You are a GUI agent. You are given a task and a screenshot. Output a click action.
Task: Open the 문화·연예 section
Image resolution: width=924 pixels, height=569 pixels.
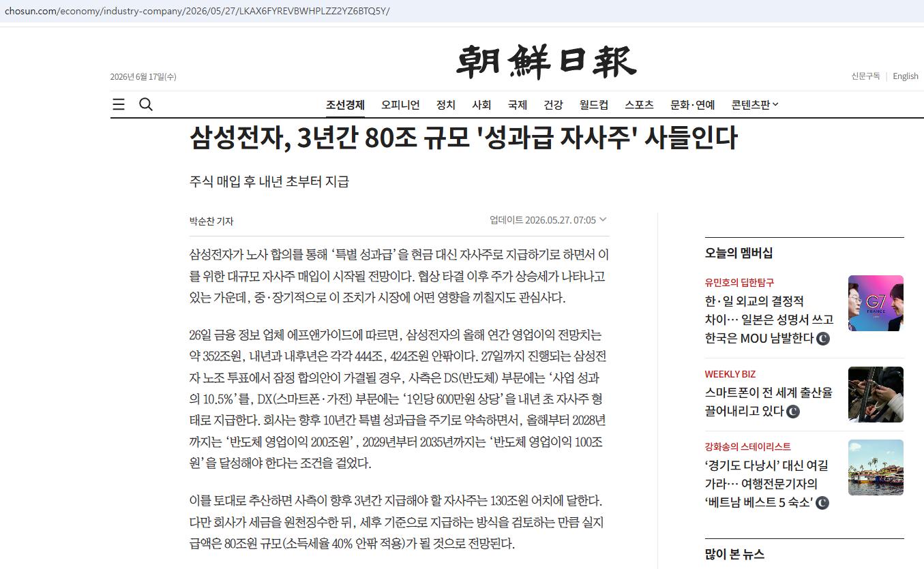[693, 105]
